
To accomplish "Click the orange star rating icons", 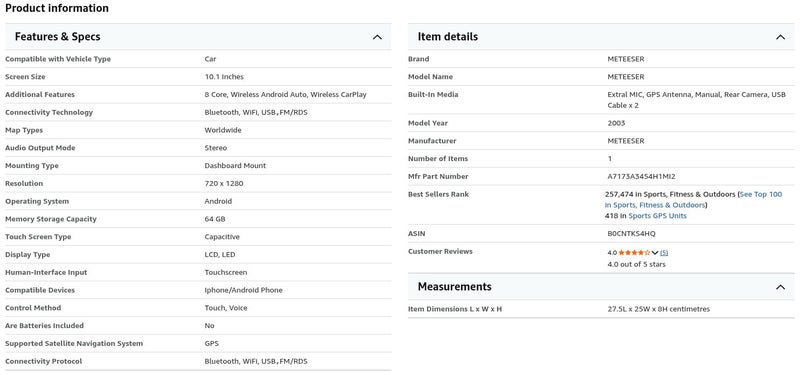I will 634,253.
